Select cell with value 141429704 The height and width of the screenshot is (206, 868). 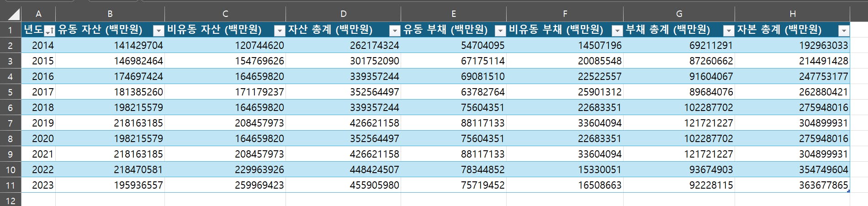(110, 45)
